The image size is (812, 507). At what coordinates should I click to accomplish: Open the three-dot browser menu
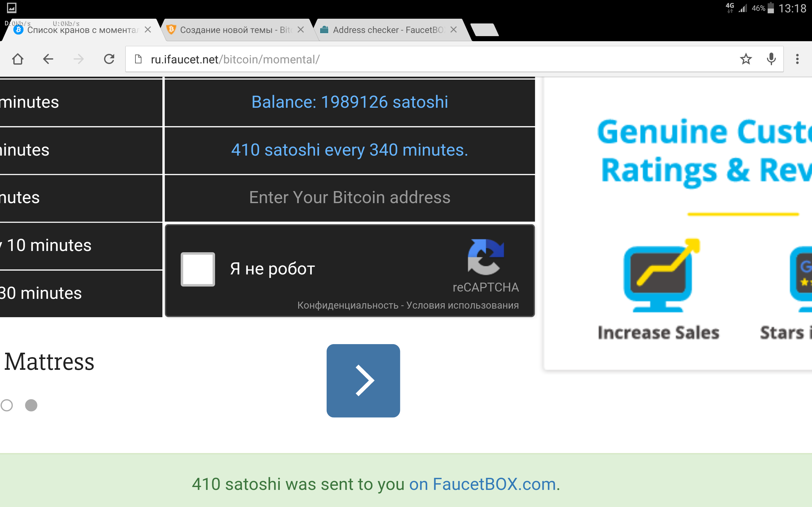(797, 59)
